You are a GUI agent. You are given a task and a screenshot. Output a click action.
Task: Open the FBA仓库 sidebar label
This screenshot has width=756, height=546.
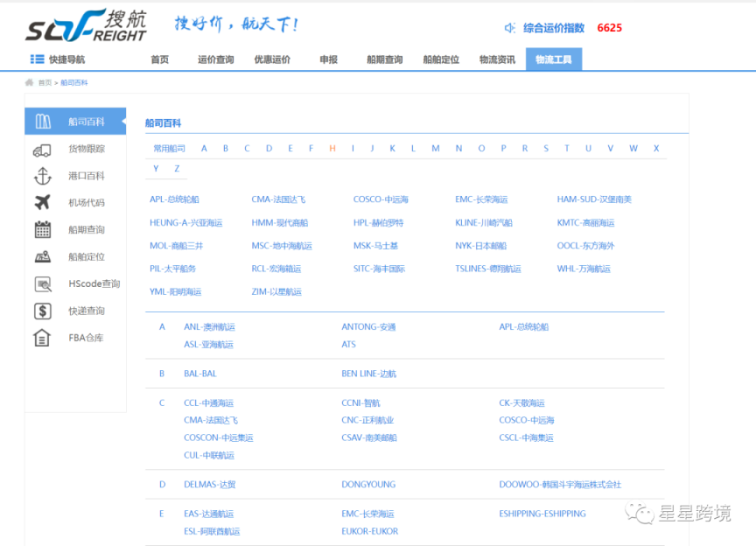coord(86,338)
